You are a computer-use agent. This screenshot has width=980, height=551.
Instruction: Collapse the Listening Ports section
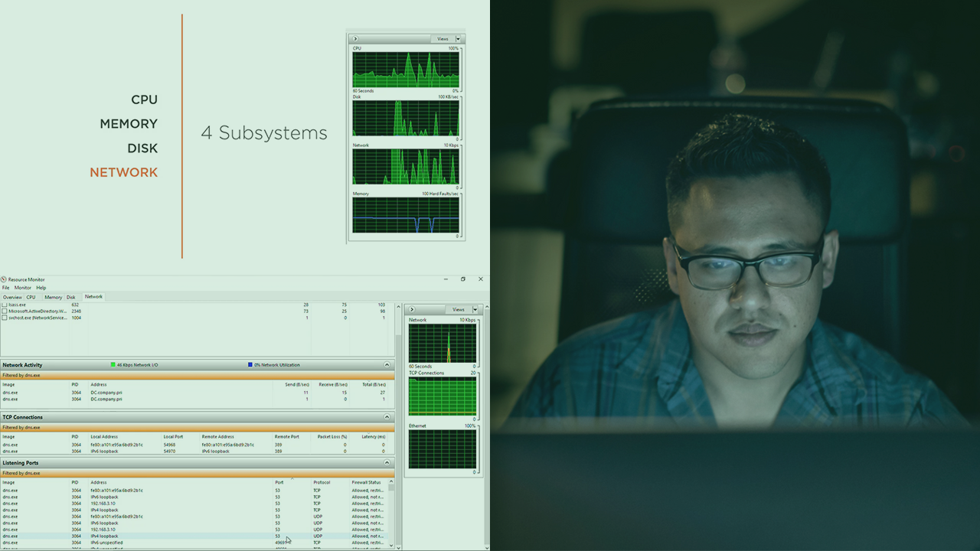click(x=387, y=463)
